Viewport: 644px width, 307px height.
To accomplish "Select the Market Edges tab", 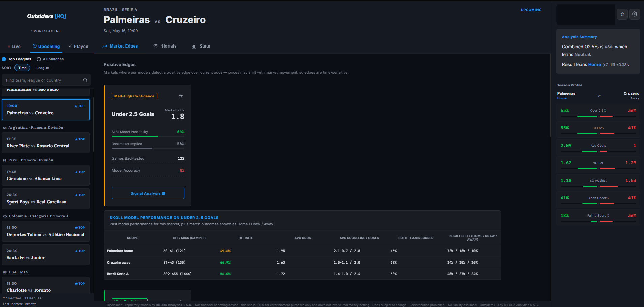I will [120, 46].
